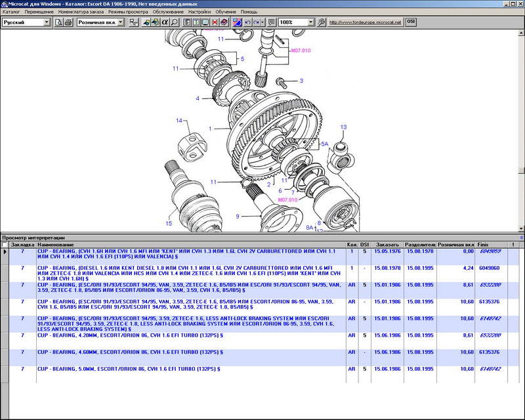Click the red X delete icon
This screenshot has width=525, height=420.
pos(215,22)
